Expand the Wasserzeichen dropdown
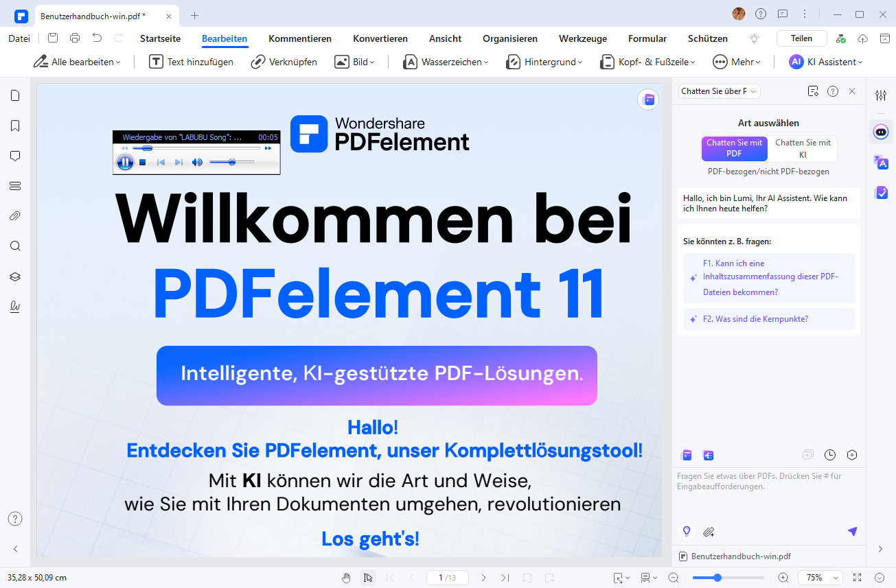 pyautogui.click(x=446, y=62)
